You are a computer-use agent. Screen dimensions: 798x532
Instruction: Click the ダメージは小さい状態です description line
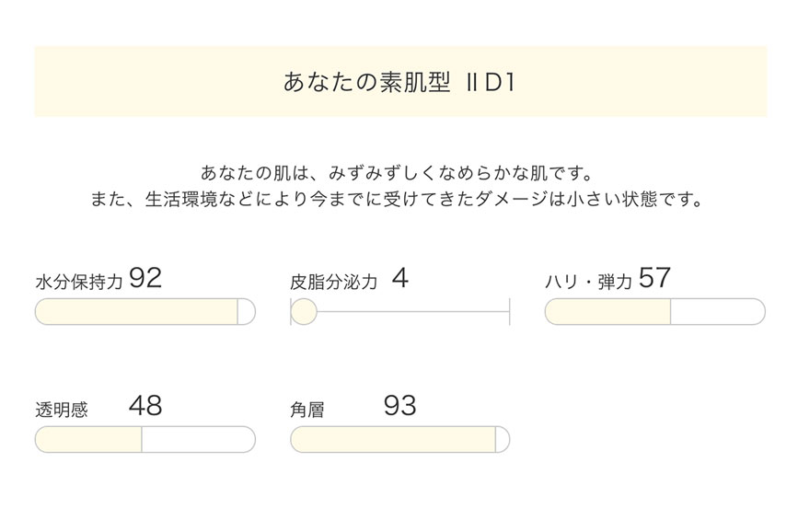pos(399,199)
